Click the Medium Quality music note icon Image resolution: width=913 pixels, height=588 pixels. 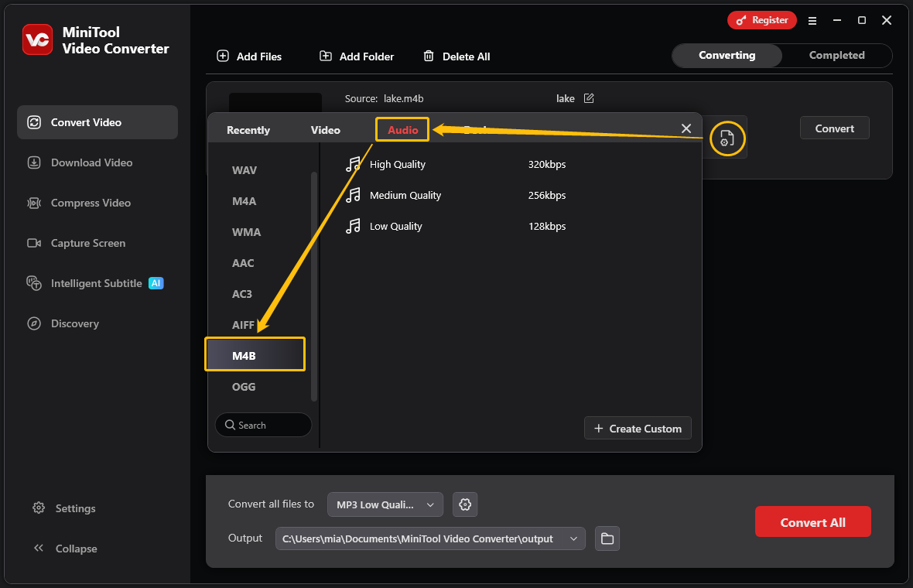353,195
